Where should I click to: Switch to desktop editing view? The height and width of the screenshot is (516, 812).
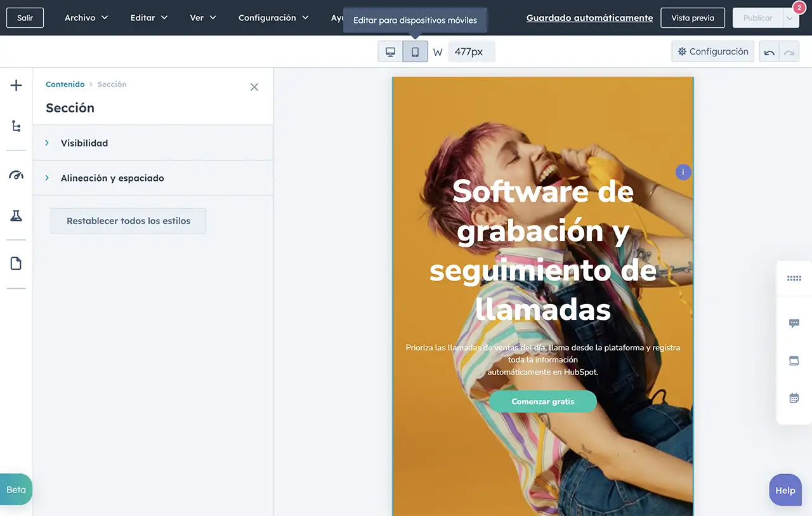tap(391, 52)
